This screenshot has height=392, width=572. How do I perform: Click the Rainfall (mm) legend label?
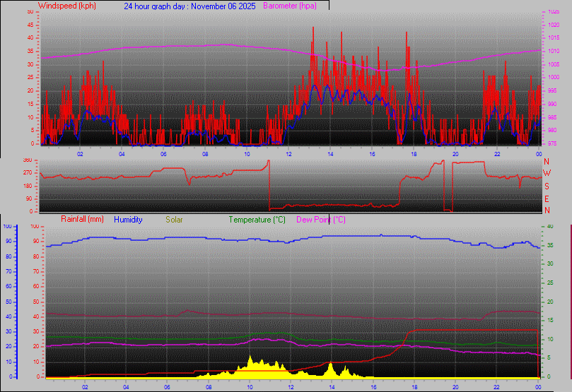(83, 220)
